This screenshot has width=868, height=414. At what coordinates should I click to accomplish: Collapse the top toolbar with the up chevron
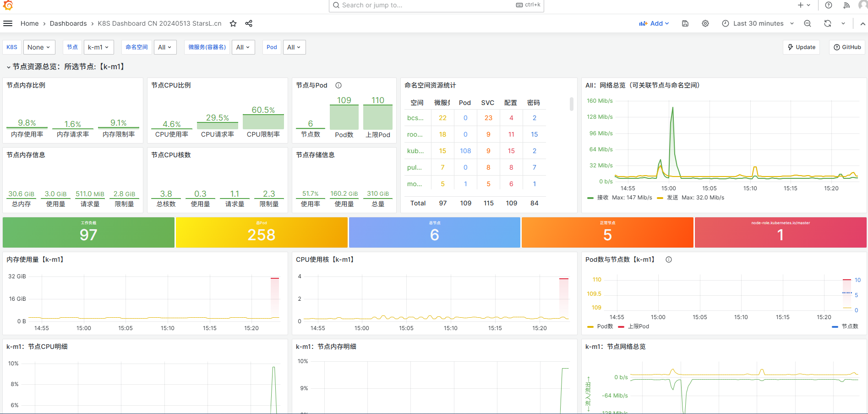click(x=863, y=23)
